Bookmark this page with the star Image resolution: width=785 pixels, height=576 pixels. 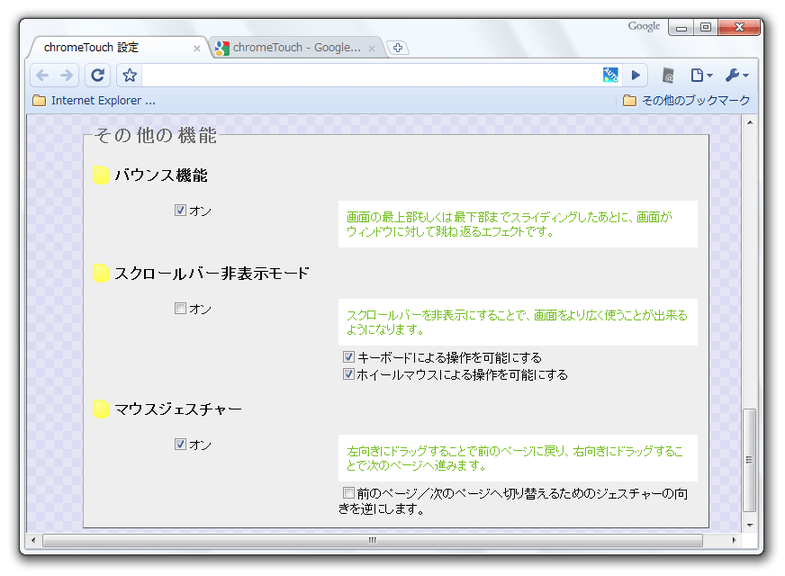tap(130, 76)
